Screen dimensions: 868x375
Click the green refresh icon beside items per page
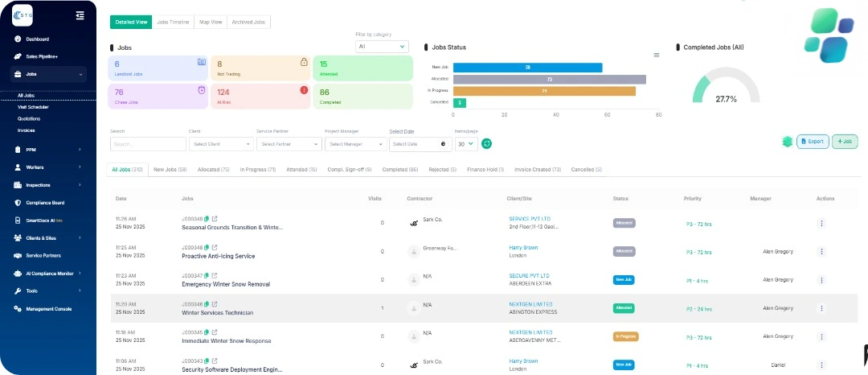tap(486, 144)
